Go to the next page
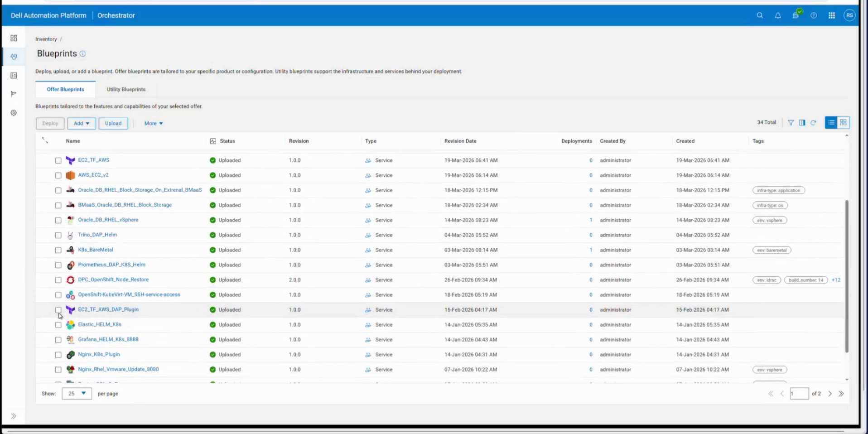 830,394
